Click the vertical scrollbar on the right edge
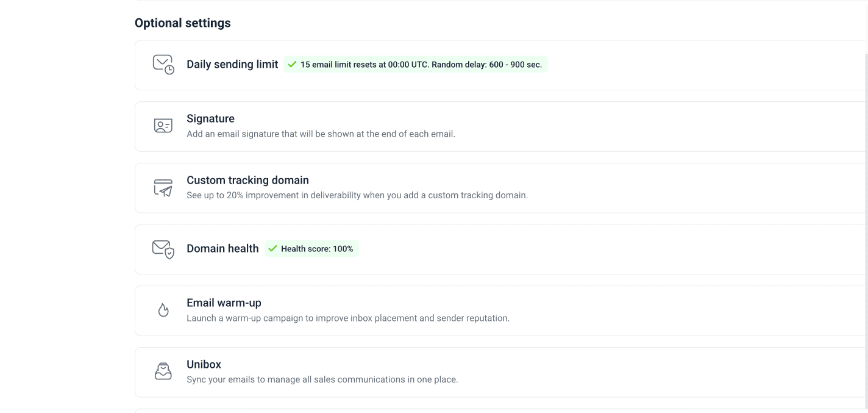The height and width of the screenshot is (413, 868). click(866, 183)
